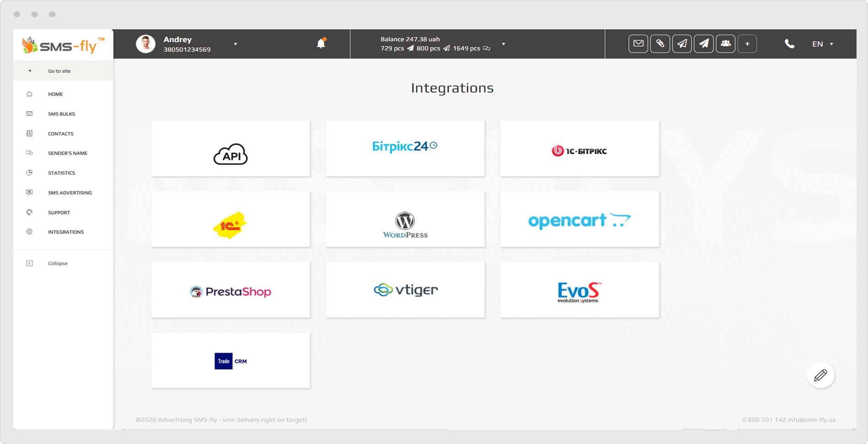
Task: Click the Andrey username text
Action: pyautogui.click(x=177, y=39)
